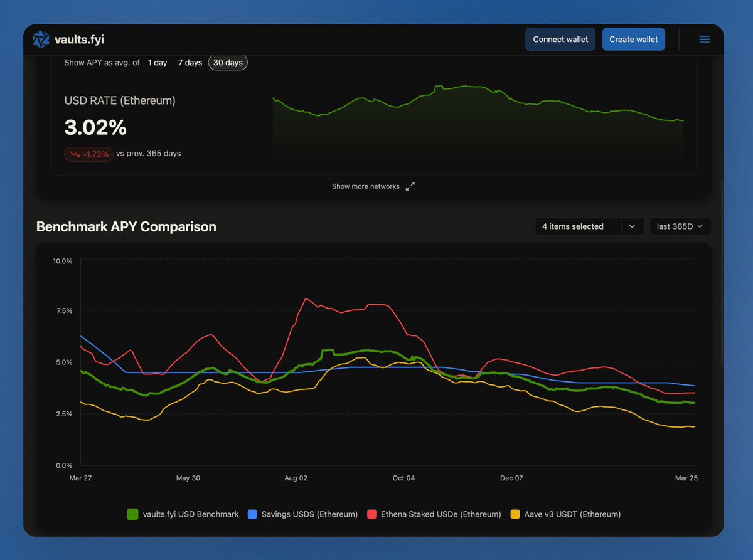Image resolution: width=753 pixels, height=560 pixels.
Task: Click the Savings USDS (Ethereum) legend label
Action: coord(309,514)
